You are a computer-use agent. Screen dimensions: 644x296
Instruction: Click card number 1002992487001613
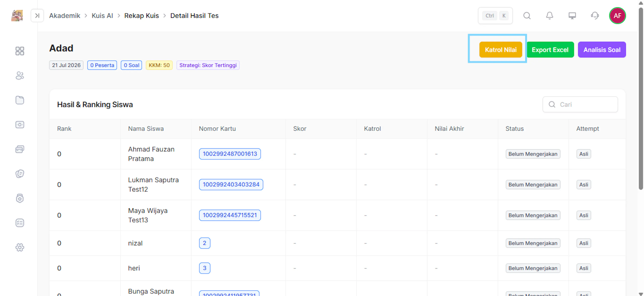tap(230, 154)
